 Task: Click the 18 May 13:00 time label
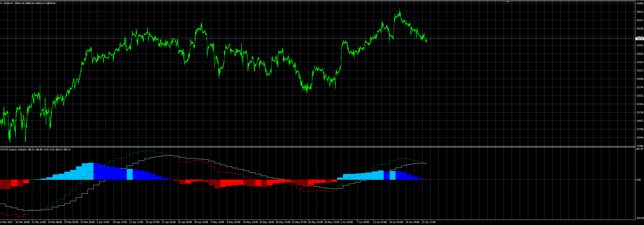click(x=283, y=222)
